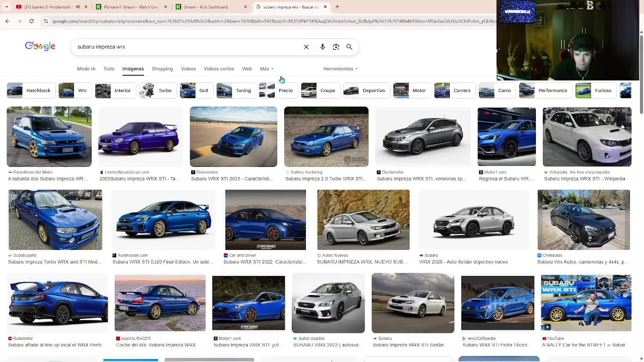This screenshot has height=362, width=644.
Task: Filter images by Motor chip
Action: pyautogui.click(x=411, y=90)
